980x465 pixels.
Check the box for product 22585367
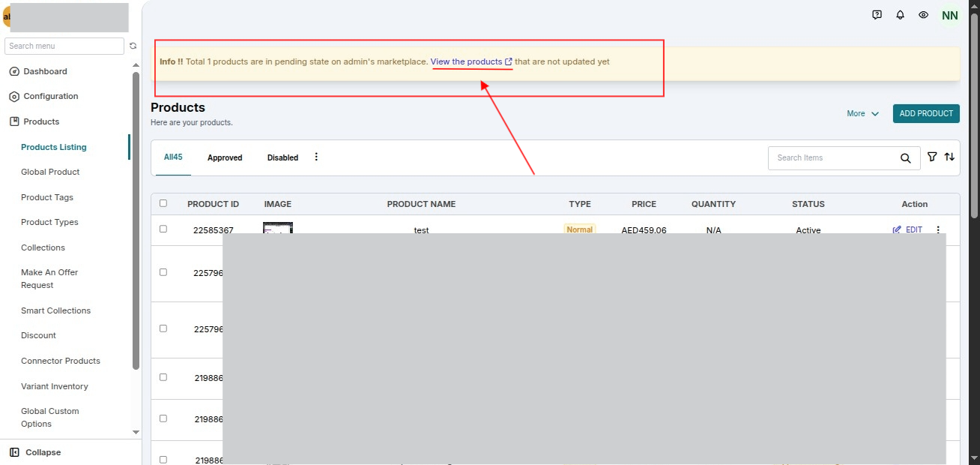pos(163,229)
